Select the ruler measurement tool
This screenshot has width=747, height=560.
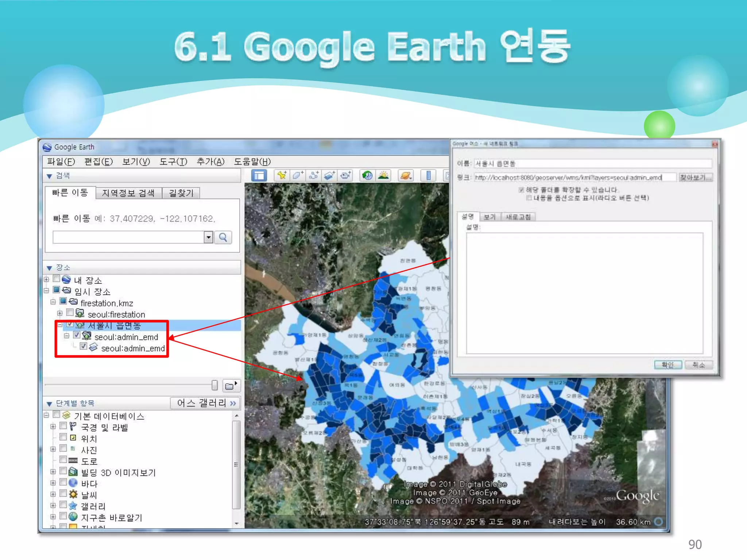pos(428,176)
